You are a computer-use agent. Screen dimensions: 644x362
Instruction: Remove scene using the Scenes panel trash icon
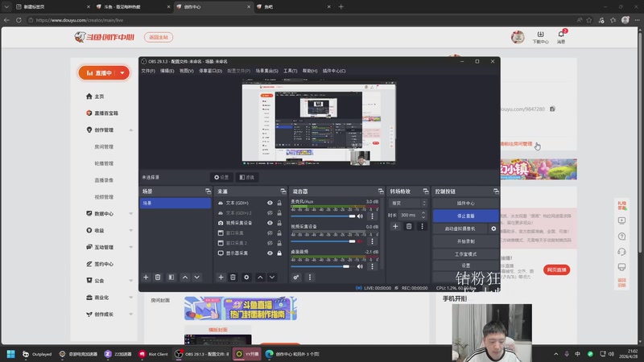coord(158,278)
